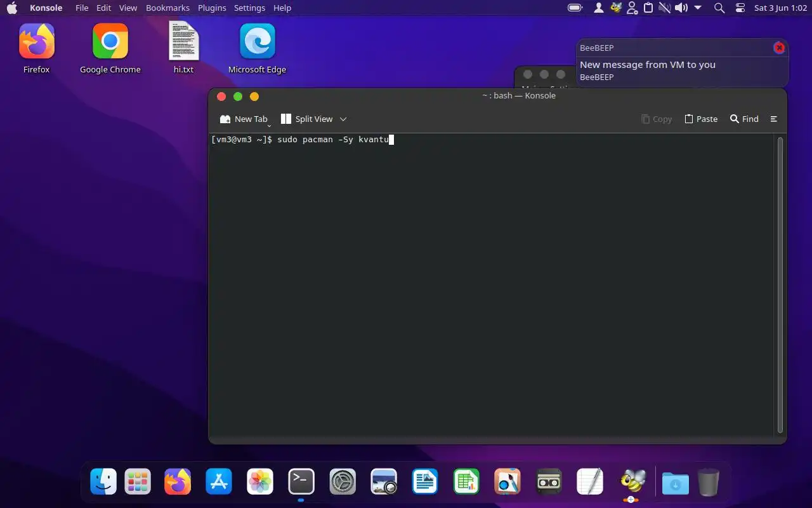The width and height of the screenshot is (812, 508).
Task: Expand hidden tray icons arrow
Action: (x=698, y=8)
